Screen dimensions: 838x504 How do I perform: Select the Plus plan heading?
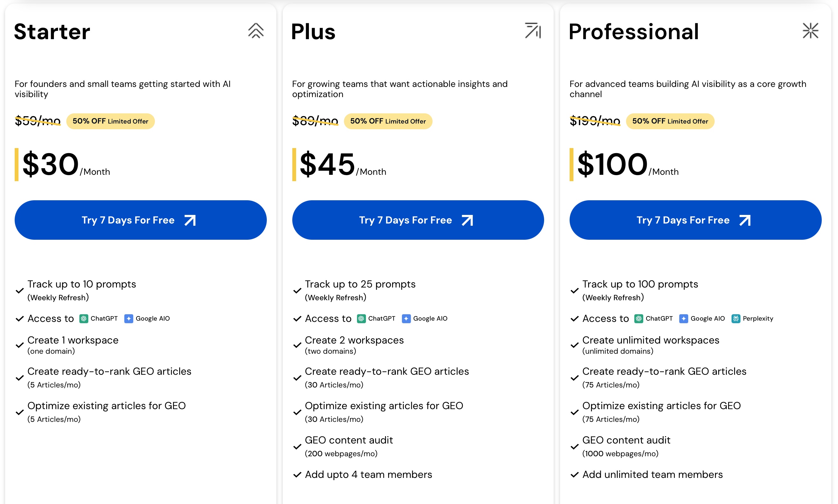click(313, 31)
